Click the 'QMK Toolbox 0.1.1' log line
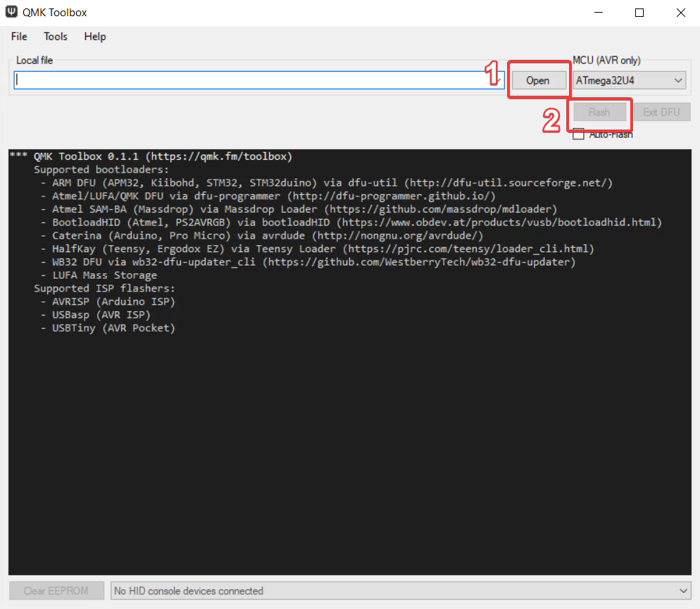Viewport: 700px width, 609px height. click(x=151, y=156)
